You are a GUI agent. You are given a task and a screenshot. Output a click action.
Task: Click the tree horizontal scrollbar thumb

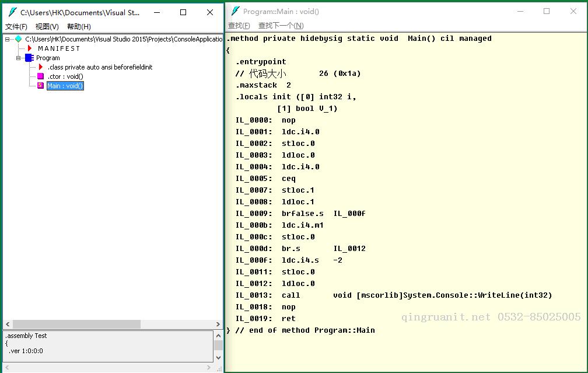click(x=77, y=324)
